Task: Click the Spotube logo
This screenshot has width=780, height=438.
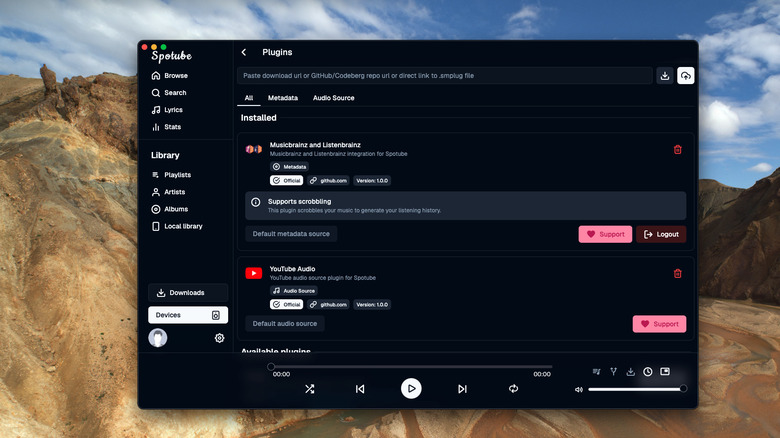Action: pyautogui.click(x=172, y=56)
